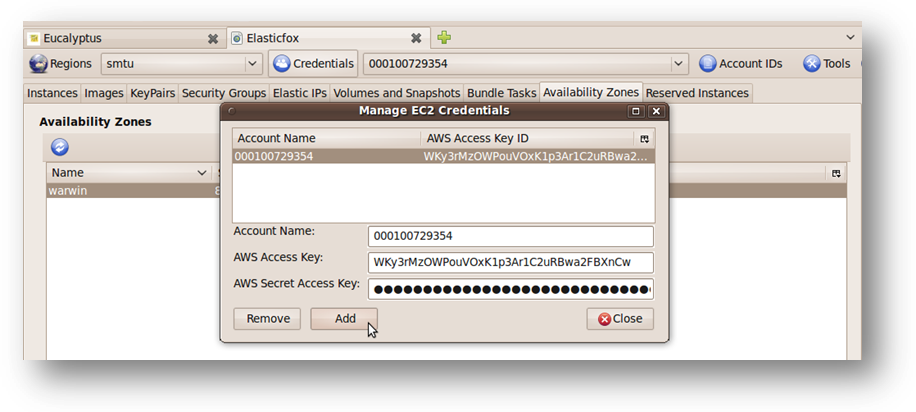Open the Reserved Instances tab

tap(698, 93)
